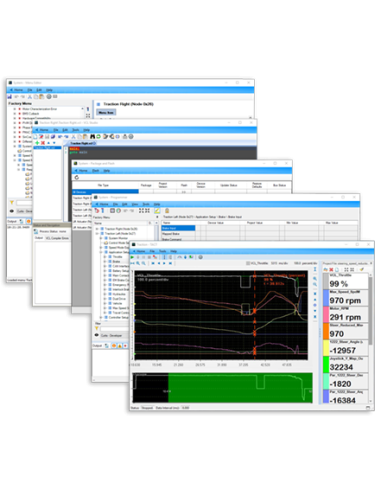Select the gray VCL_Throttle color swatch
Image resolution: width=381 pixels, height=492 pixels.
[326, 281]
